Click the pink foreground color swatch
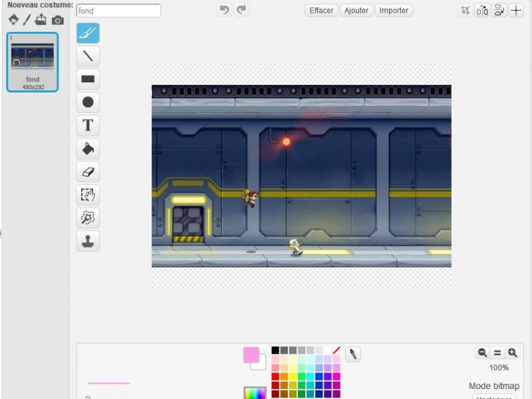 [251, 355]
